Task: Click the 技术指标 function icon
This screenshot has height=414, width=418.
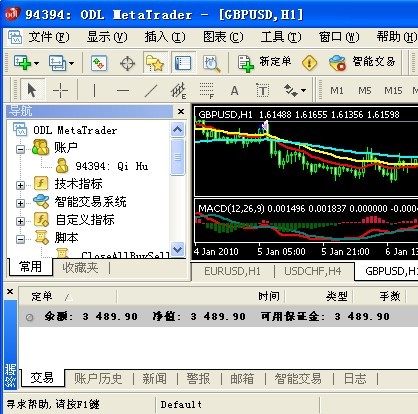Action: (x=41, y=183)
